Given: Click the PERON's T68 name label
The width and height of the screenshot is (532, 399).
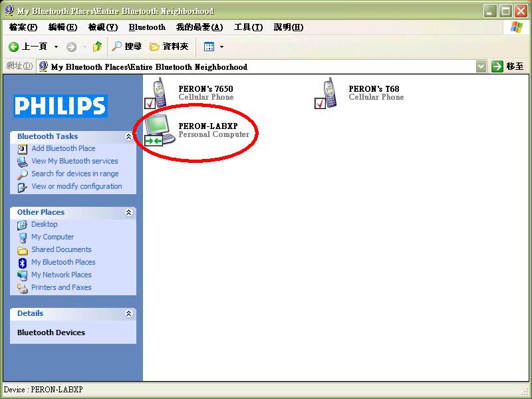Looking at the screenshot, I should click(374, 89).
